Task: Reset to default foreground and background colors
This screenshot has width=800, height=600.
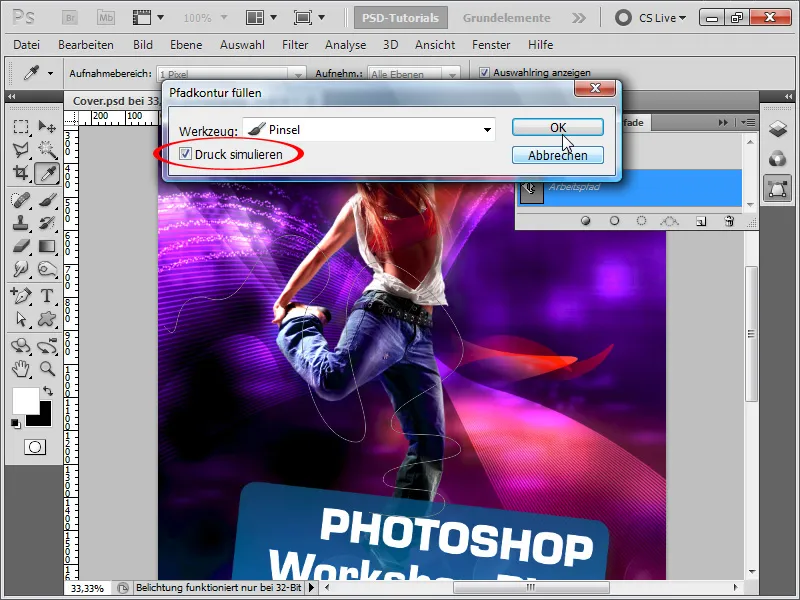Action: point(16,423)
